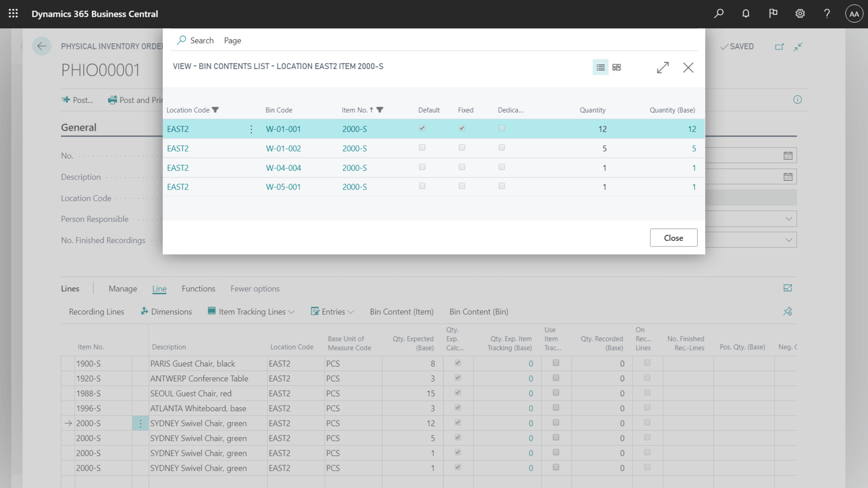The width and height of the screenshot is (868, 488).
Task: Expand the General section header
Action: click(78, 128)
